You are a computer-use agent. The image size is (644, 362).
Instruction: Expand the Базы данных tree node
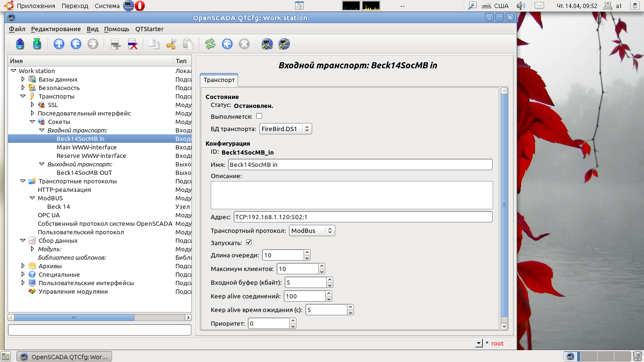click(x=23, y=79)
